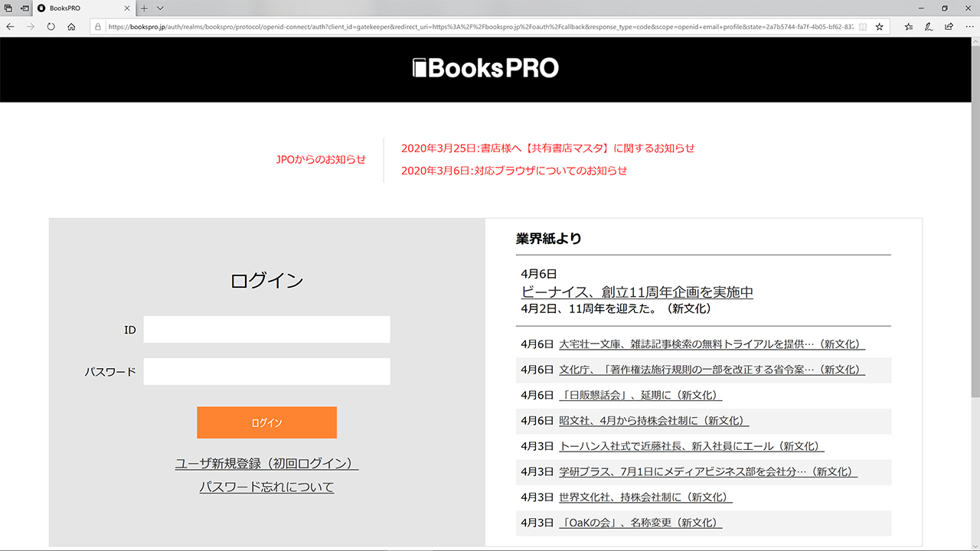Select the address bar URL

(481, 26)
